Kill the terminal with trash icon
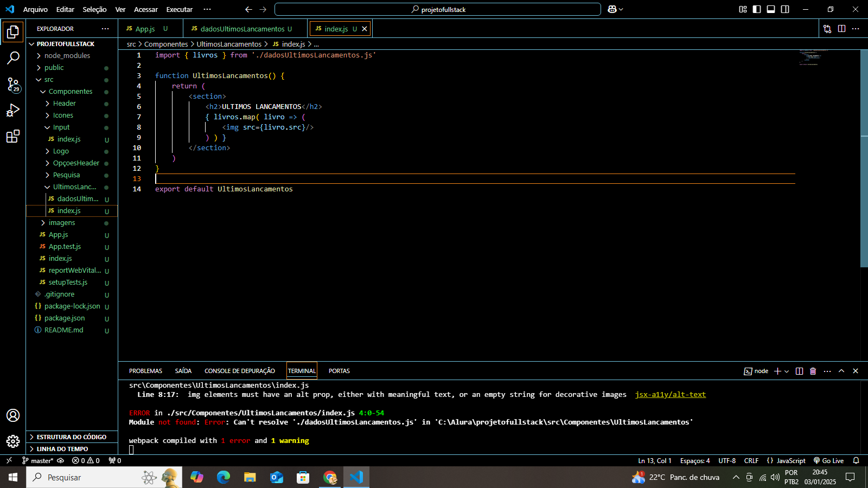The height and width of the screenshot is (488, 868). click(x=813, y=371)
